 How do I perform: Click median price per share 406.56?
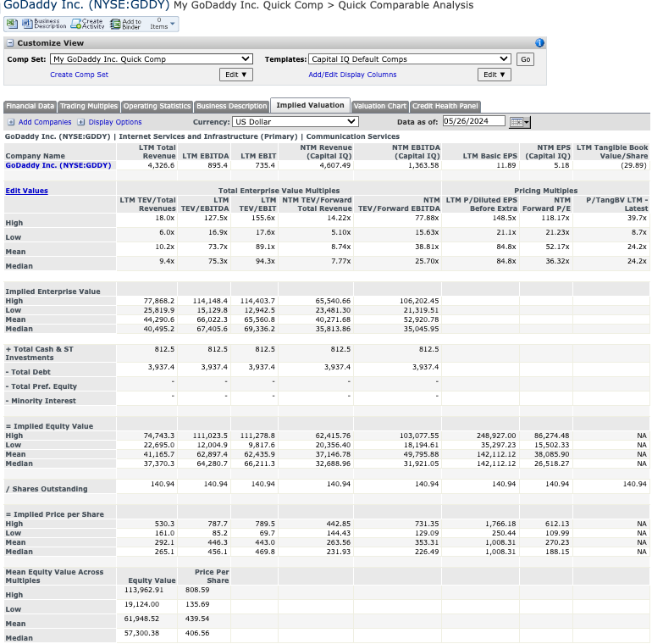197,633
